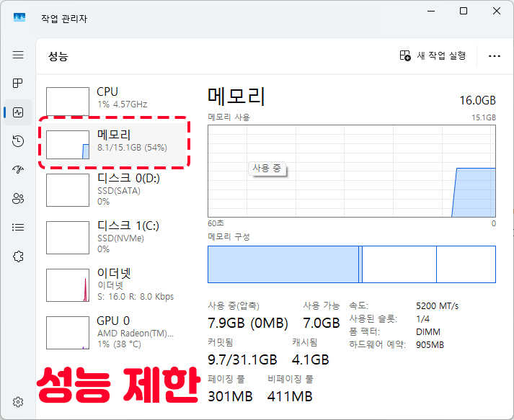Minimize the Task Manager window
The width and height of the screenshot is (514, 420).
point(431,11)
